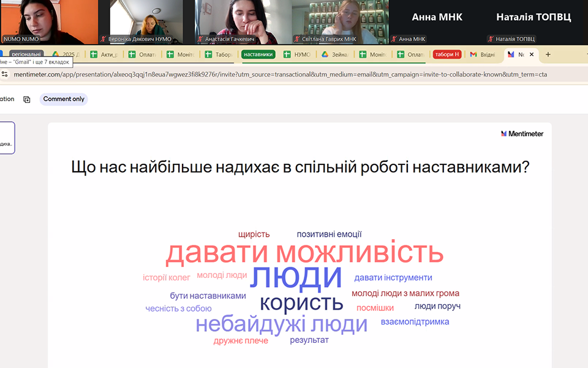Click Sheets icon on the НУМО tab
The image size is (588, 368).
pyautogui.click(x=287, y=55)
